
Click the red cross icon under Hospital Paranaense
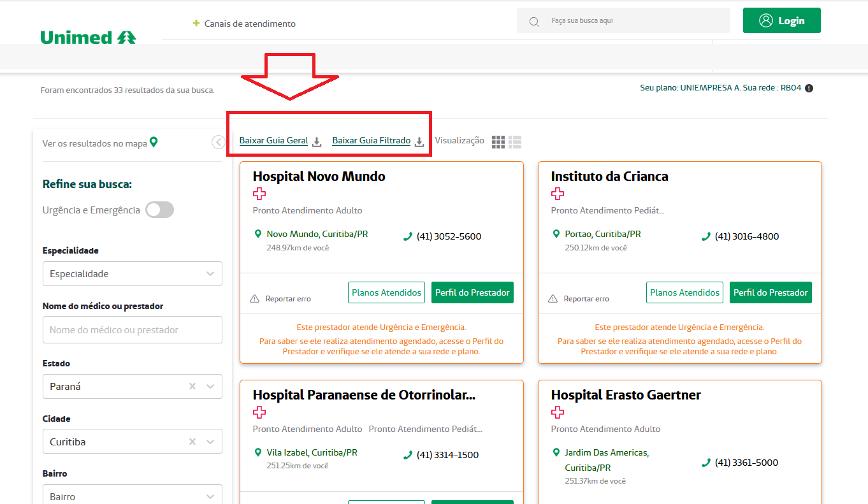[259, 412]
